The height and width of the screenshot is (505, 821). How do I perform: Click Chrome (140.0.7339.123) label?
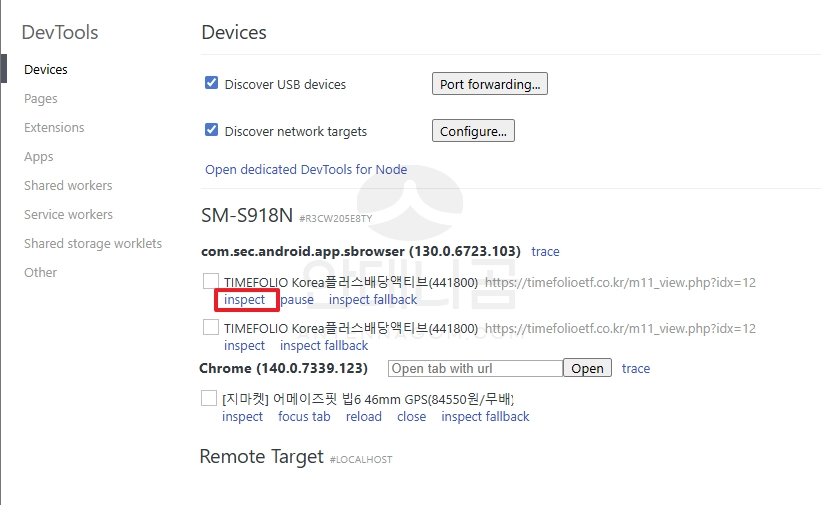pyautogui.click(x=283, y=368)
